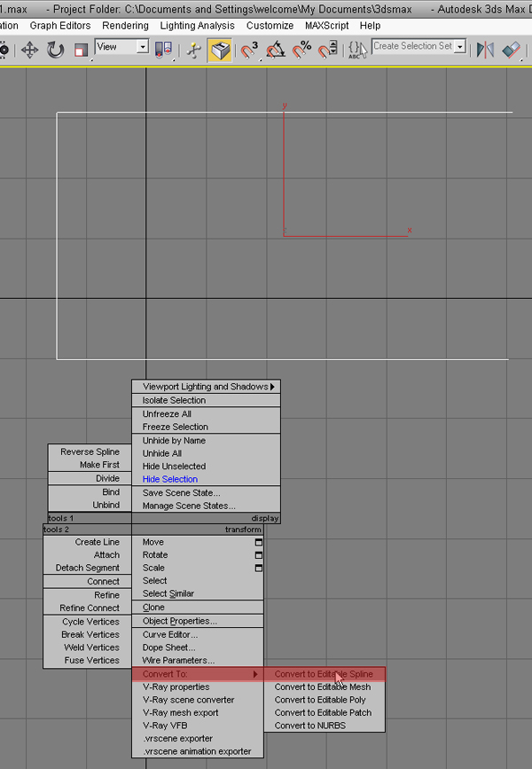Choose Hide Selection
The image size is (532, 769).
[206, 479]
